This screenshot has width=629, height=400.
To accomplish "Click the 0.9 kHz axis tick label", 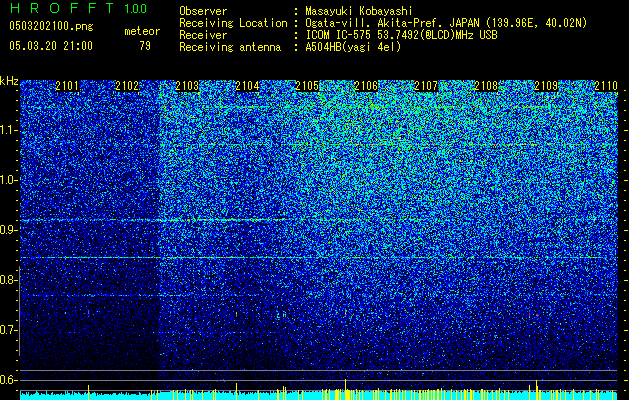I will click(8, 230).
